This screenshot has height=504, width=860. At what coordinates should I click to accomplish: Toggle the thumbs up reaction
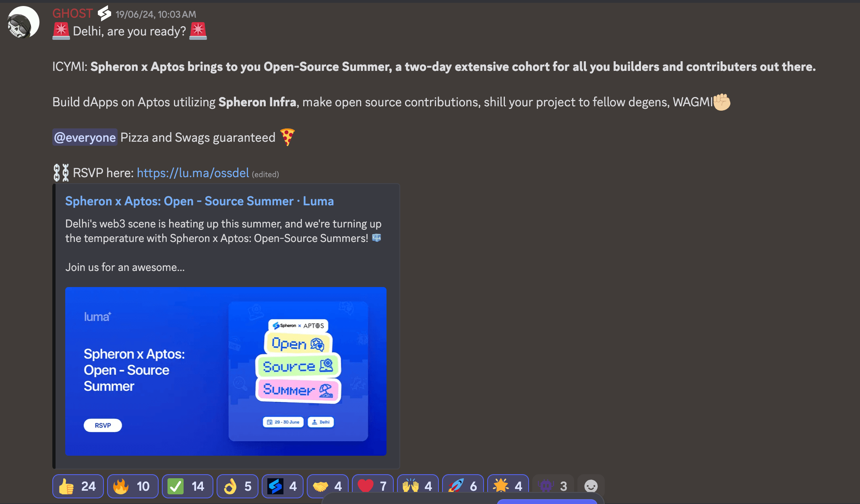[78, 486]
